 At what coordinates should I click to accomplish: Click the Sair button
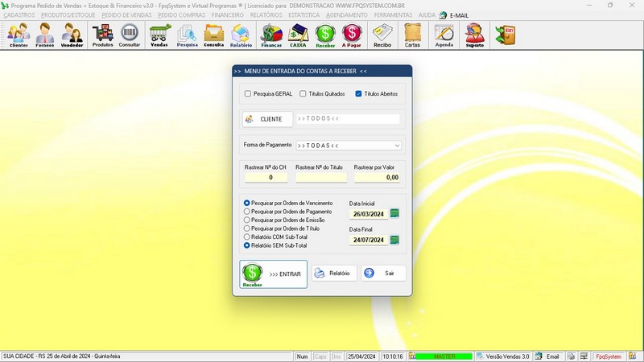coord(384,273)
